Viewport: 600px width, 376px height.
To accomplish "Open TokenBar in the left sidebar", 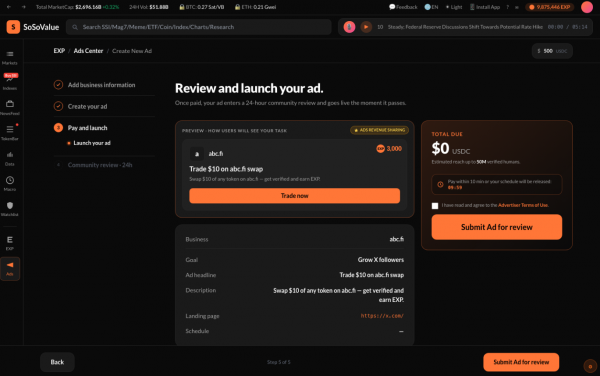I will click(x=10, y=133).
